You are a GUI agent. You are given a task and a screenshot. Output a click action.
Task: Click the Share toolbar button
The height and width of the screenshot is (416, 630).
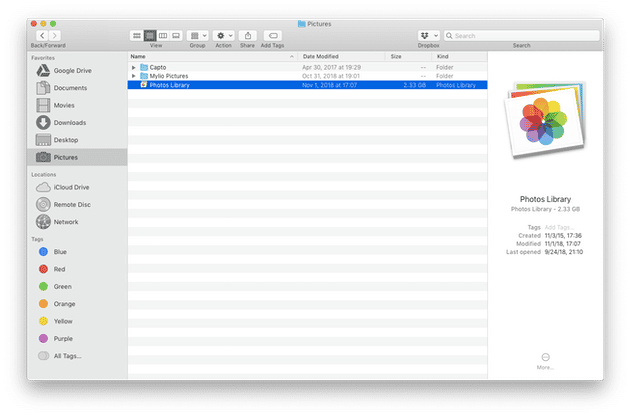248,35
